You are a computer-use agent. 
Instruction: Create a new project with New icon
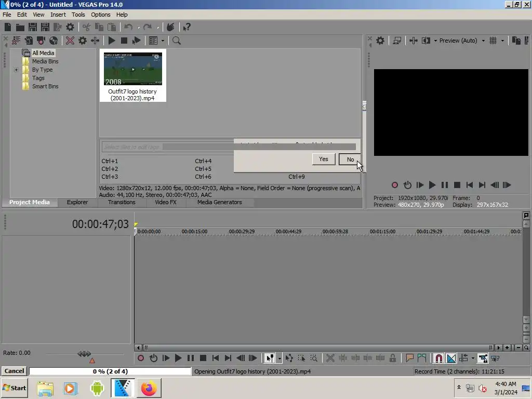coord(8,27)
